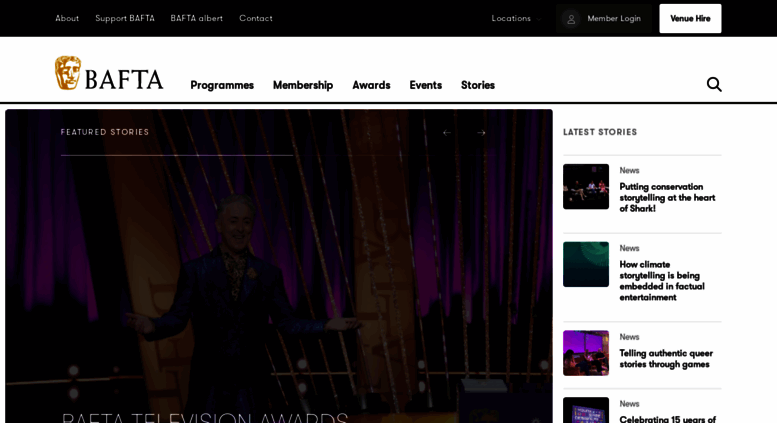The width and height of the screenshot is (777, 423).
Task: Read 'How climate storytelling is being embedded' article
Action: tap(662, 281)
